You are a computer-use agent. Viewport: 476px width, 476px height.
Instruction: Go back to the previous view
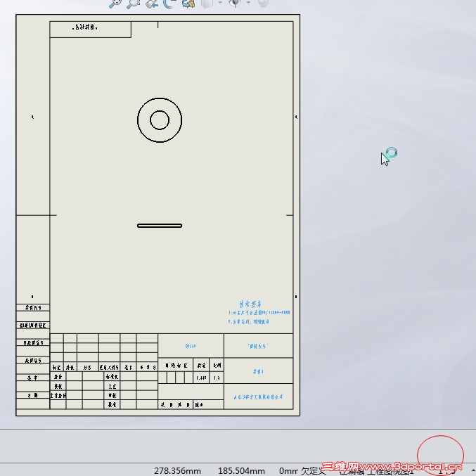[152, 3]
